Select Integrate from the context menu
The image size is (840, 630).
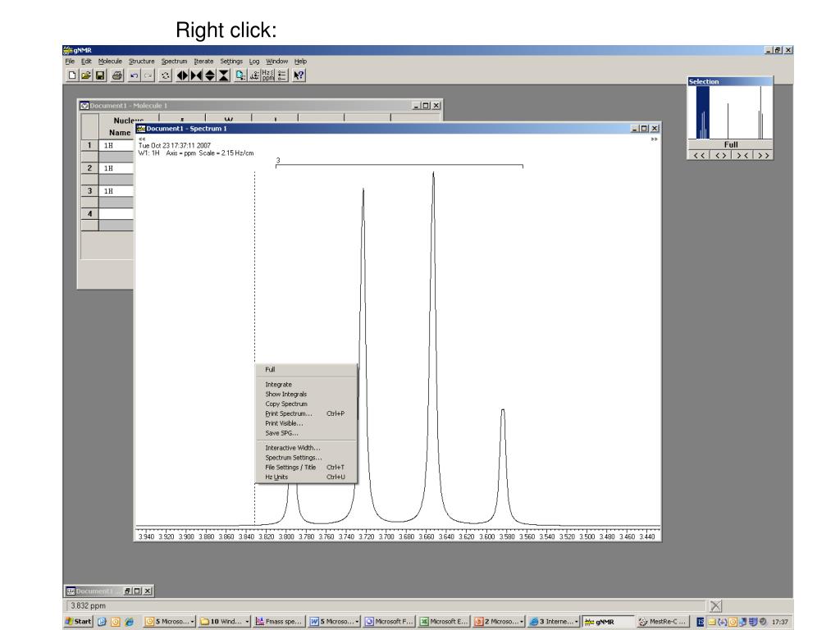pos(278,384)
